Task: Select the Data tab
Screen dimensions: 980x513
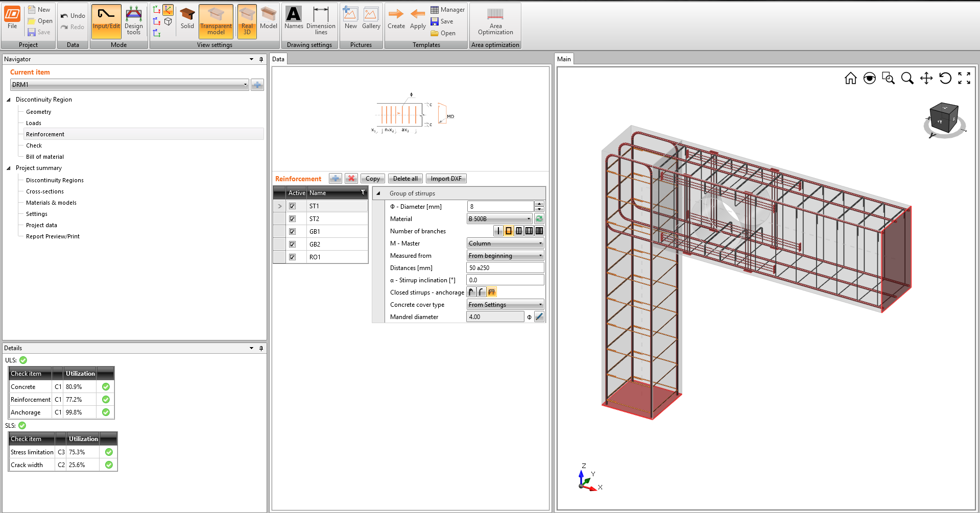Action: click(x=278, y=59)
